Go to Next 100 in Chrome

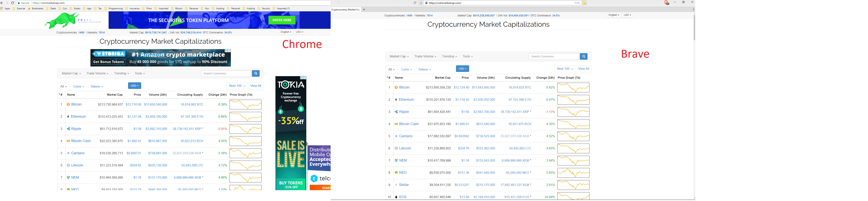pyautogui.click(x=237, y=86)
